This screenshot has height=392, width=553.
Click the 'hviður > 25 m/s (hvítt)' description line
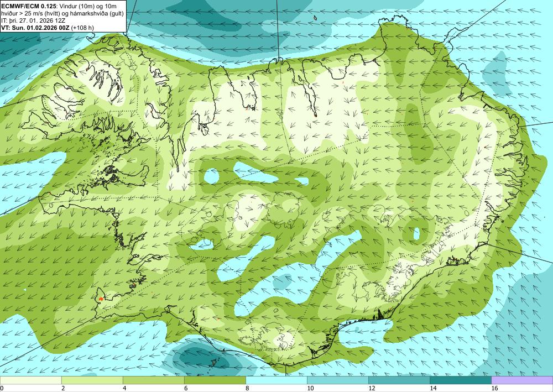pos(62,13)
